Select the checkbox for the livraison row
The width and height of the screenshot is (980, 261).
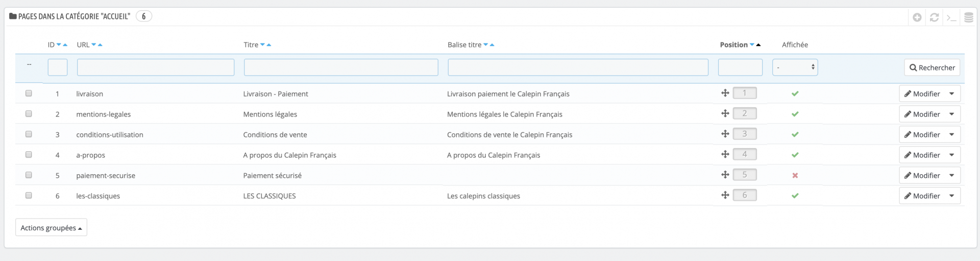[29, 93]
